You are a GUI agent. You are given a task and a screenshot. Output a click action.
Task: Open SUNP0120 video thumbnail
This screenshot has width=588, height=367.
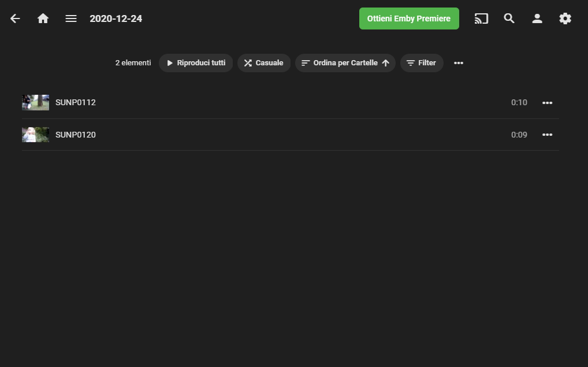click(36, 135)
